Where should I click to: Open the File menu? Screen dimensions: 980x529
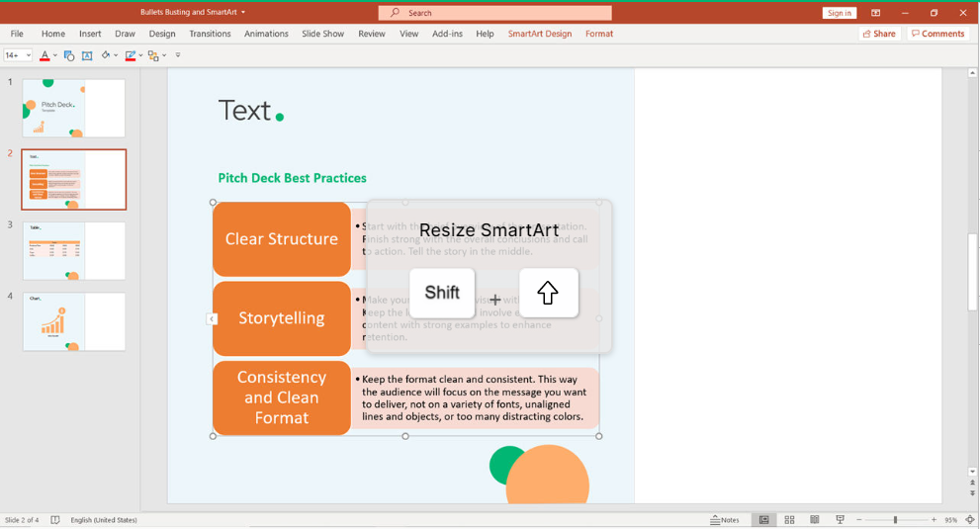[x=17, y=34]
